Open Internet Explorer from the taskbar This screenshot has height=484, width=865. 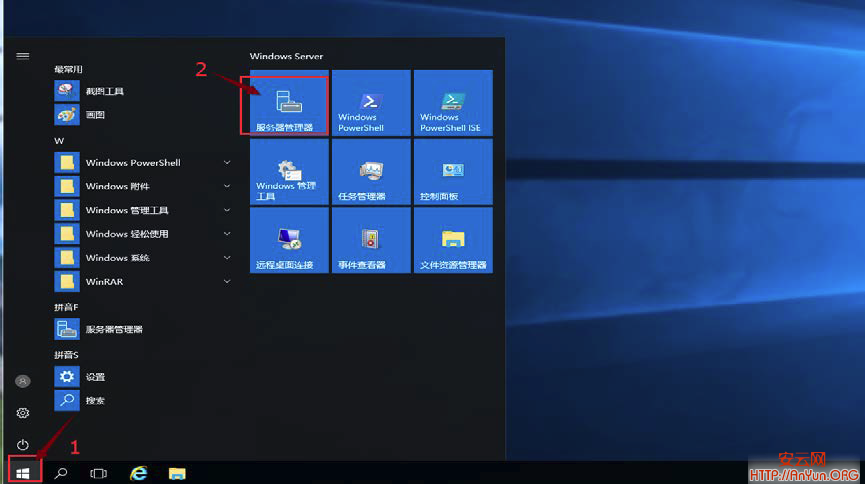tap(138, 472)
